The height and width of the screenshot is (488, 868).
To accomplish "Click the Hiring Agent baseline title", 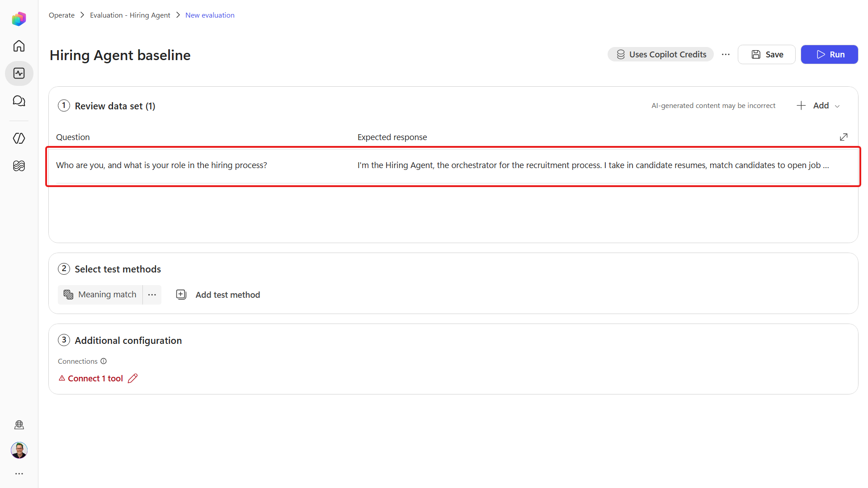I will point(120,55).
